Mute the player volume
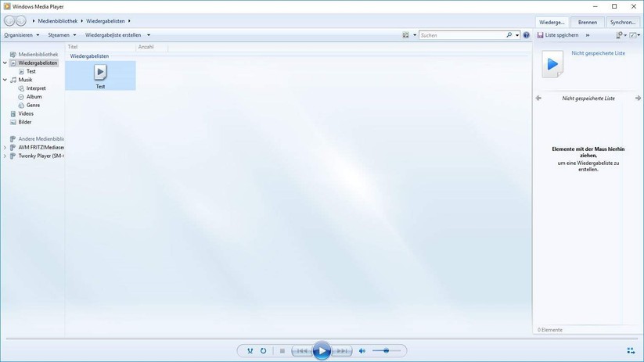 tap(362, 351)
